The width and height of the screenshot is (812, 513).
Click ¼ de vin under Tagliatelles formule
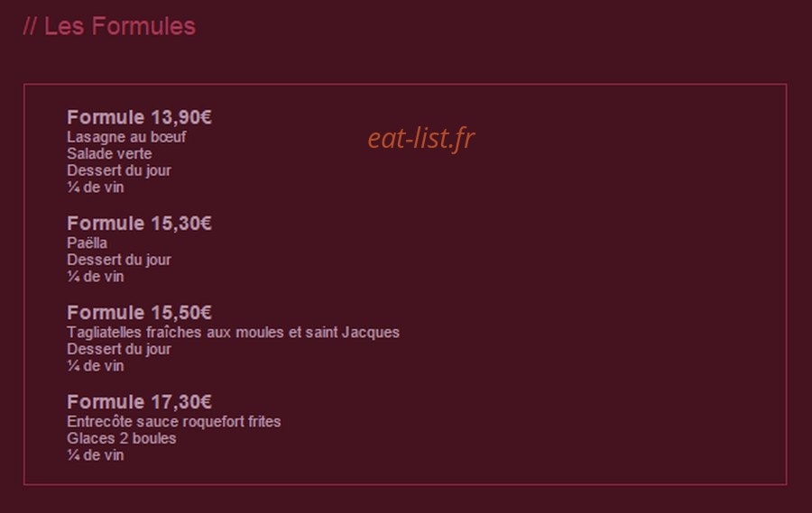pyautogui.click(x=96, y=366)
